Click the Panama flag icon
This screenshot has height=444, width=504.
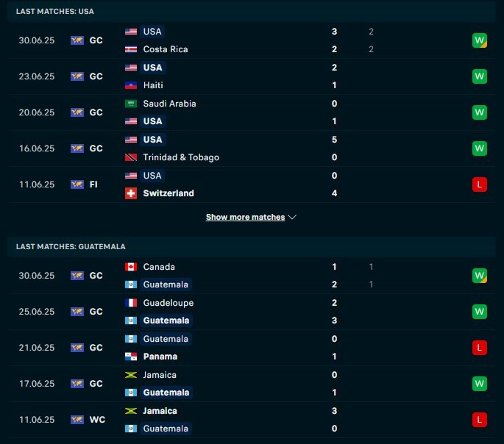coord(131,357)
